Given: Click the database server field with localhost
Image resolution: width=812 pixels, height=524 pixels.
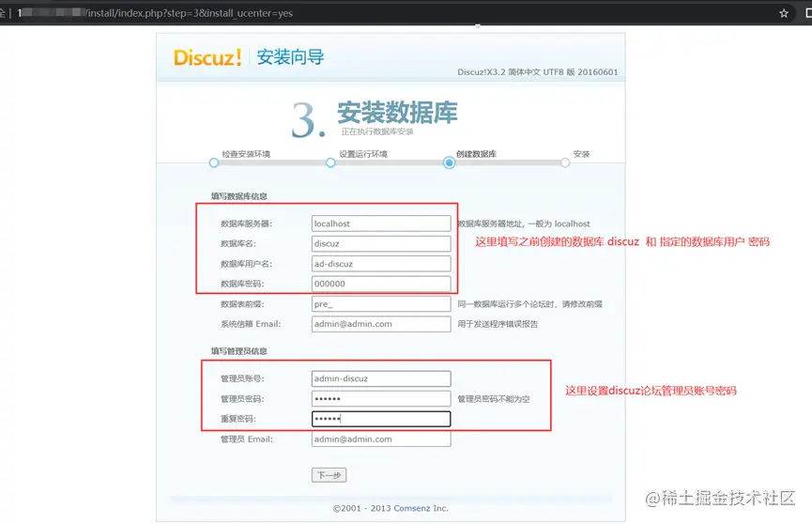Looking at the screenshot, I should pyautogui.click(x=381, y=223).
